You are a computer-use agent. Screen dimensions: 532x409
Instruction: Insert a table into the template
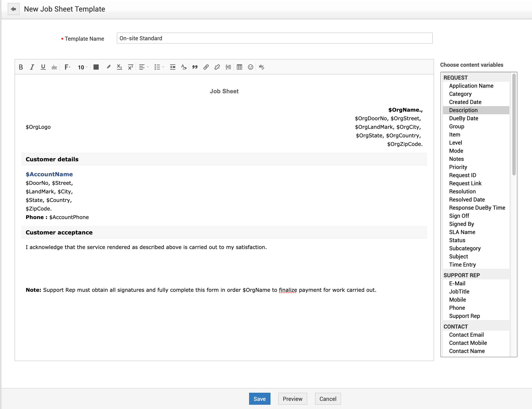(x=239, y=67)
